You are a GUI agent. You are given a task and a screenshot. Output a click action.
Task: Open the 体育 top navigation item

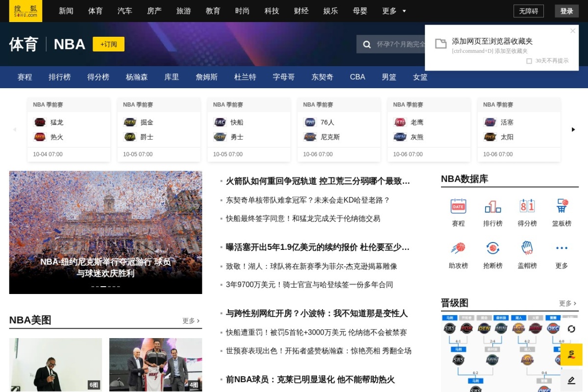(96, 11)
